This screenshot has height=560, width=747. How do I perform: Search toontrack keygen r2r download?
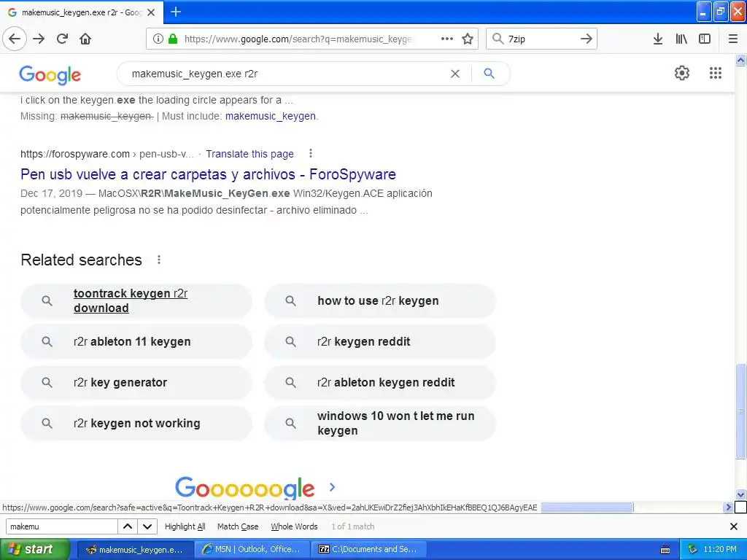136,300
